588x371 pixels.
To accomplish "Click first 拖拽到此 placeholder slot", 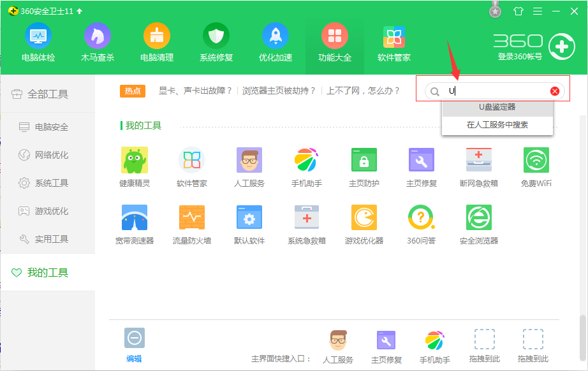I will (485, 346).
